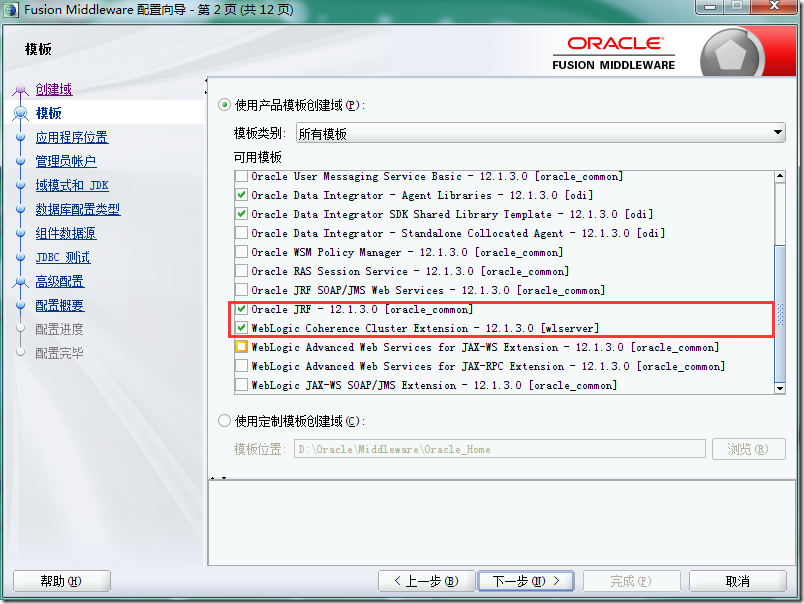Screen dimensions: 804x604
Task: Jump to 域模式和 JDK step
Action: (x=72, y=186)
